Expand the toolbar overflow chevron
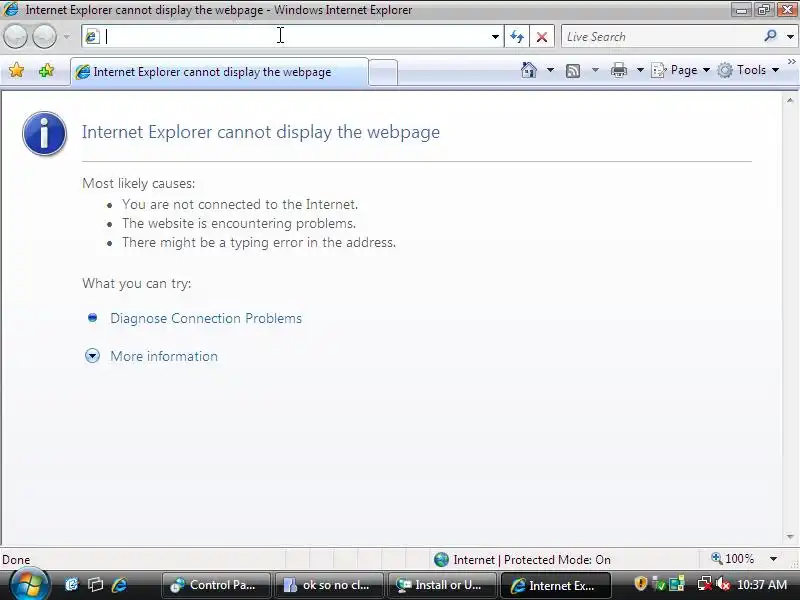 coord(791,62)
